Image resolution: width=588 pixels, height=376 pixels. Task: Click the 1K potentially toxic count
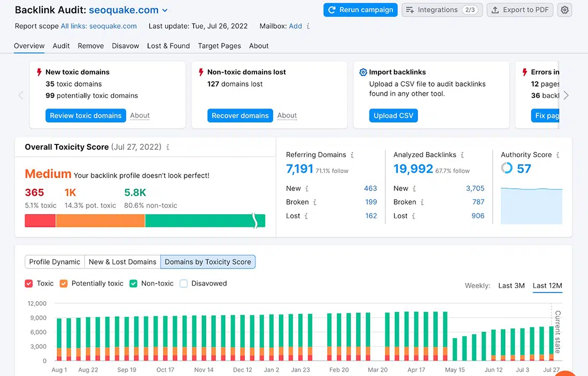(x=70, y=193)
